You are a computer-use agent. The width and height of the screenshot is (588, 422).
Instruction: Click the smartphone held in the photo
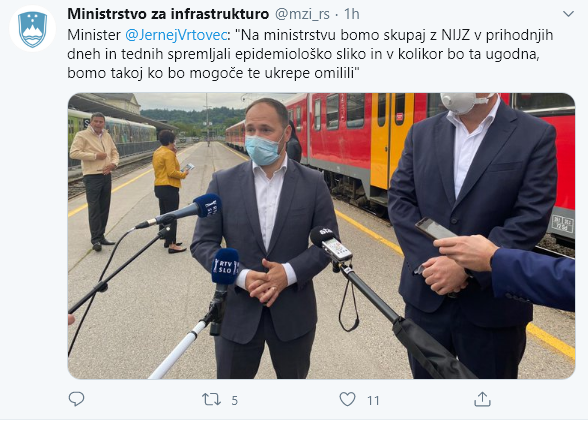tap(435, 228)
